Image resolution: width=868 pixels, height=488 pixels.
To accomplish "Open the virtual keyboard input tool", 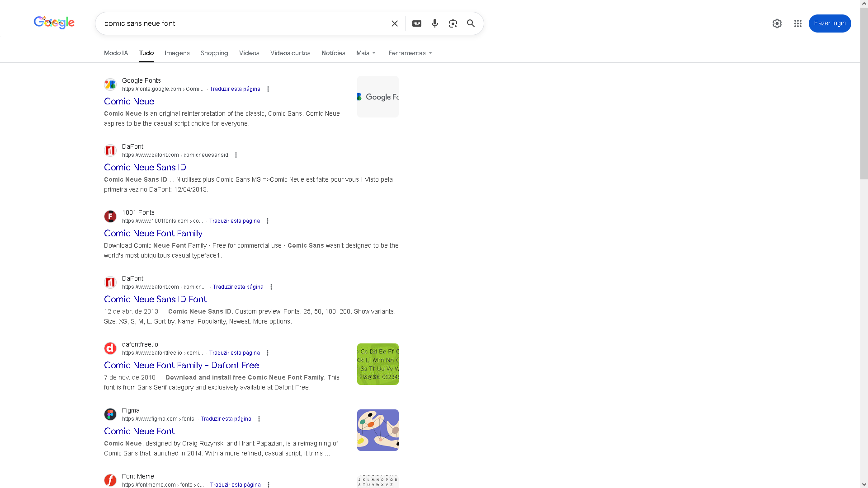I will pos(416,23).
